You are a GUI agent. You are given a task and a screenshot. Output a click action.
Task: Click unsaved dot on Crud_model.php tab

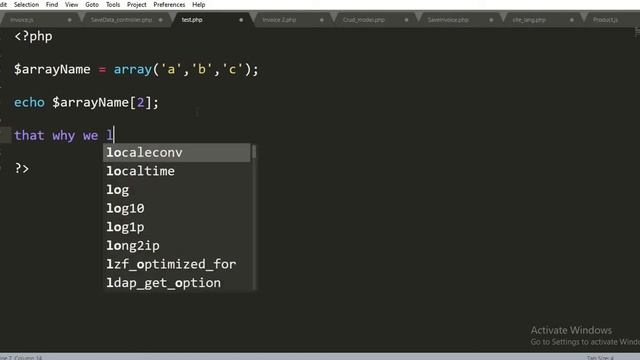406,20
